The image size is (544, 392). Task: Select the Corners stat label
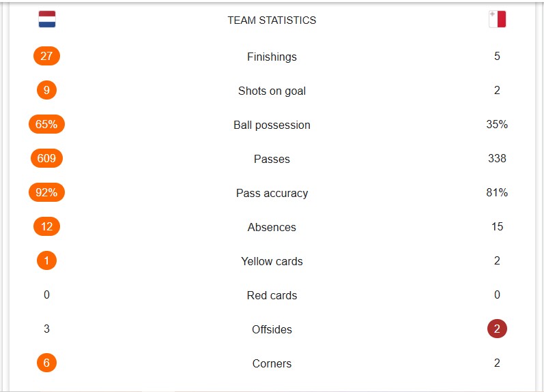click(x=272, y=363)
